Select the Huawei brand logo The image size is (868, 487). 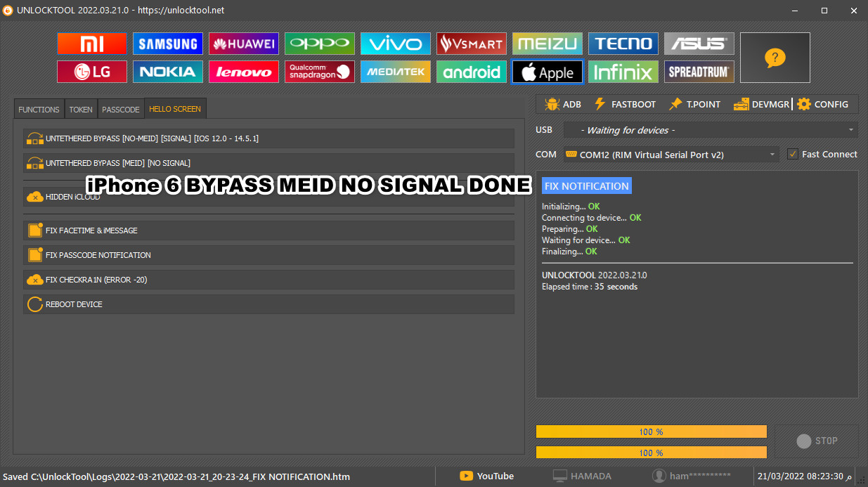pyautogui.click(x=244, y=44)
